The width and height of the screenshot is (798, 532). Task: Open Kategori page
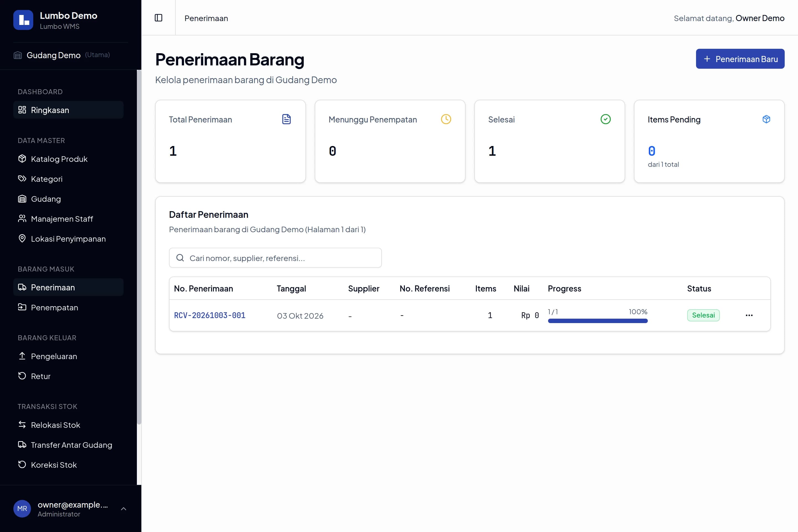pos(68,179)
